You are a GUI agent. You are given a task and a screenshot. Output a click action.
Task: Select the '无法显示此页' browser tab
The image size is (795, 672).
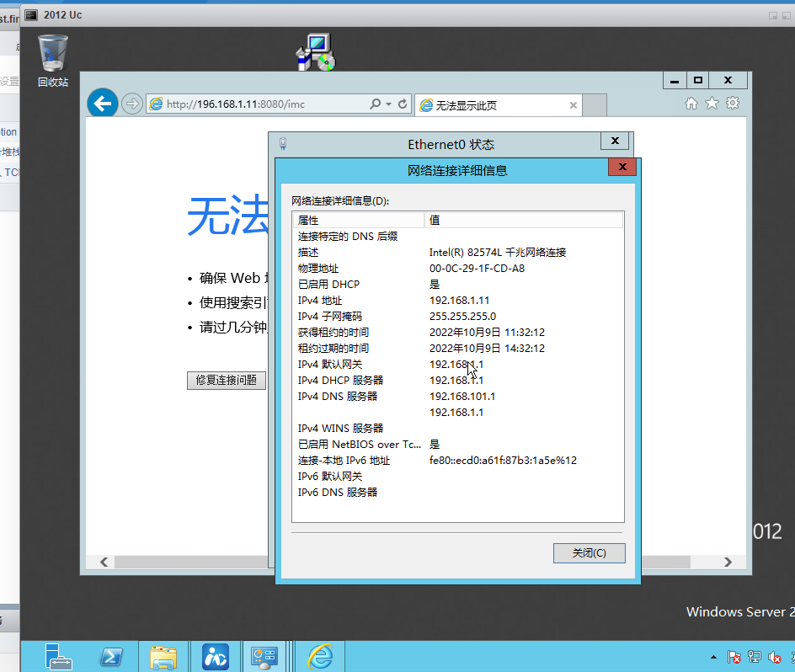(499, 105)
